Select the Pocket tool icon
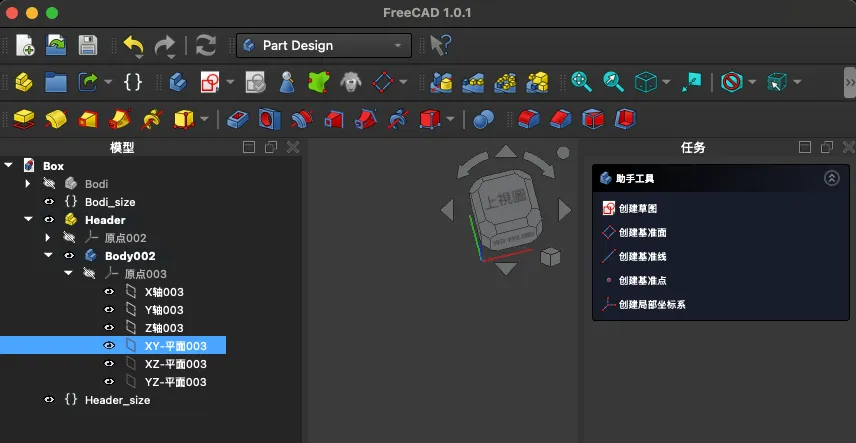The width and height of the screenshot is (856, 443). click(x=238, y=120)
